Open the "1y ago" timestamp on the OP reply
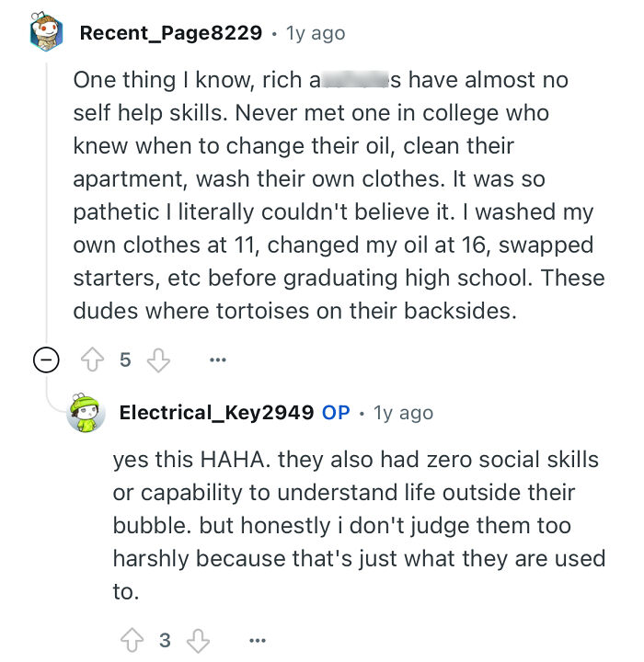This screenshot has height=662, width=644. tap(403, 412)
